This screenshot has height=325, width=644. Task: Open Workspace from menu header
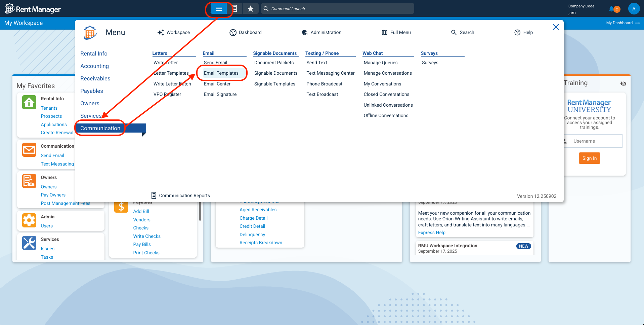[x=174, y=32]
